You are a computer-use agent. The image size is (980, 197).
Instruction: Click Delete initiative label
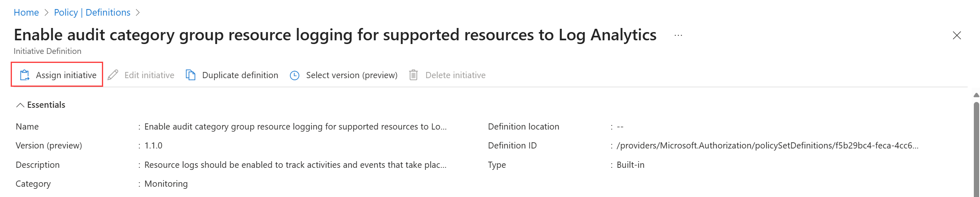click(x=455, y=75)
